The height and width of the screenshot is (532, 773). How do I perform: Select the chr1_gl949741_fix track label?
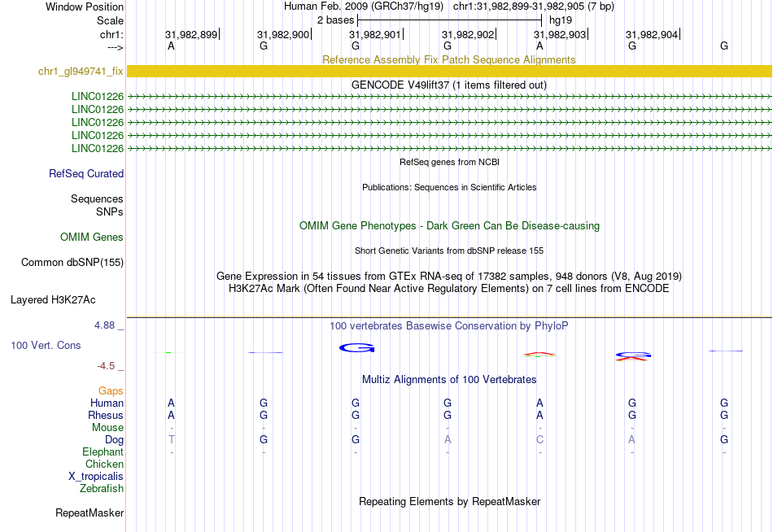(x=81, y=71)
